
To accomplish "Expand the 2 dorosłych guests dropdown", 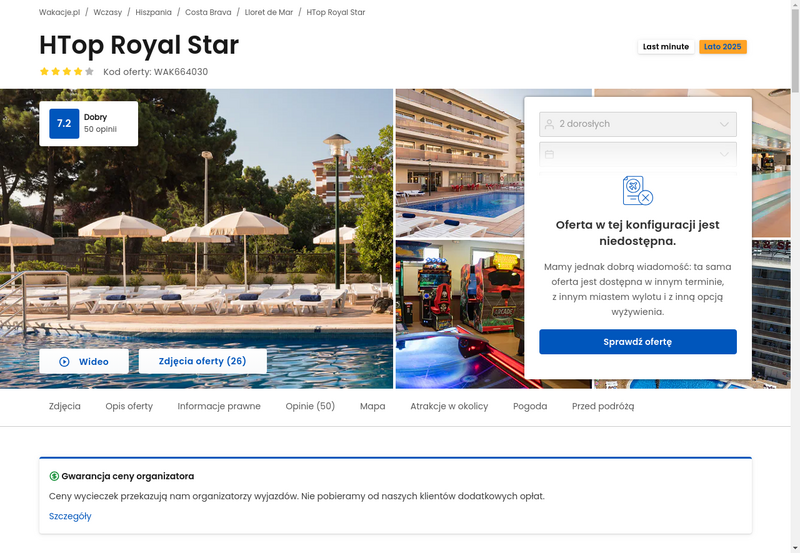I will [x=638, y=124].
